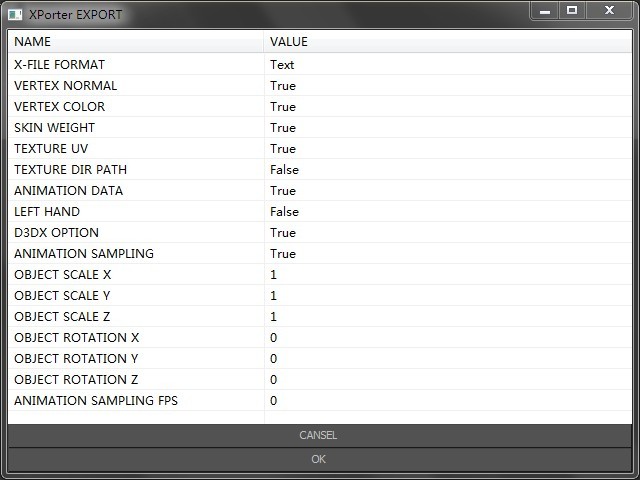Maximize the XPorter EXPORT window

tap(572, 11)
